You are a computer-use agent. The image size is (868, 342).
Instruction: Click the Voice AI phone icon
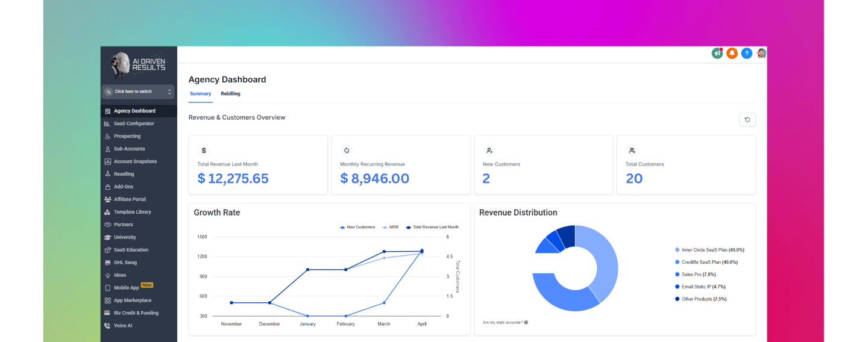click(x=107, y=326)
